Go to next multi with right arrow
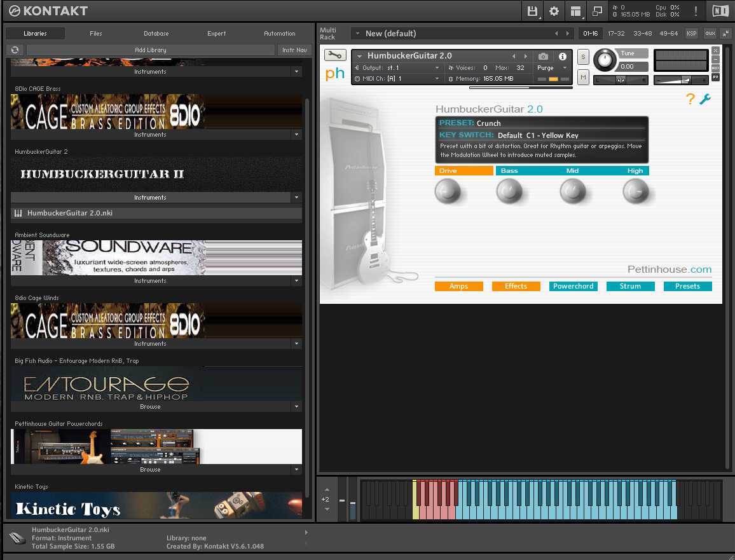This screenshot has height=560, width=735. pyautogui.click(x=568, y=33)
